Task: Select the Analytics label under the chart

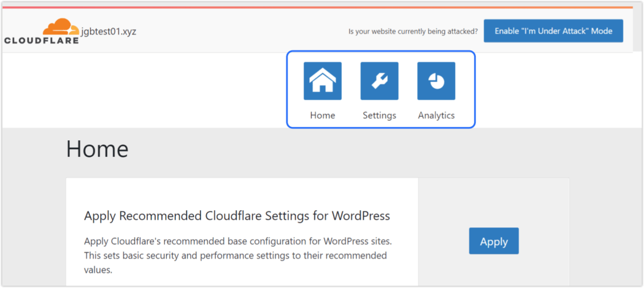Action: pyautogui.click(x=436, y=115)
